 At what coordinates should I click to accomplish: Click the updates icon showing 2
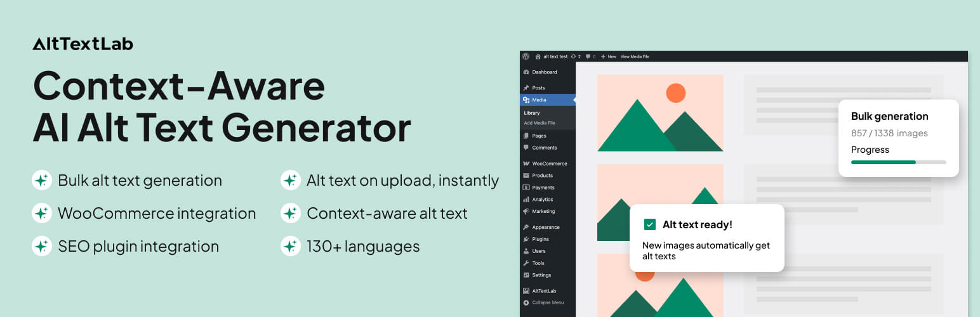574,56
